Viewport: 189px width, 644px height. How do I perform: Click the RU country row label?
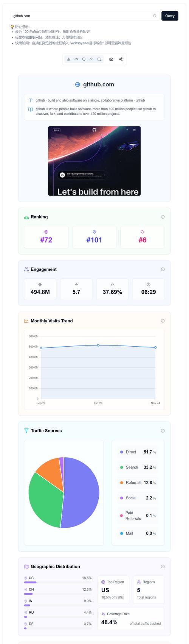[31, 612]
